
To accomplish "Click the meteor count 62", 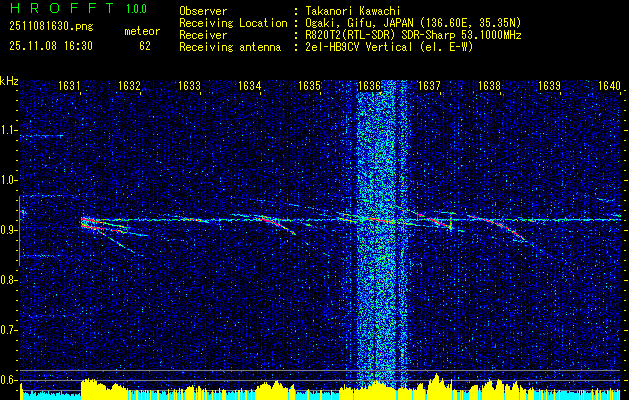I will pos(145,46).
